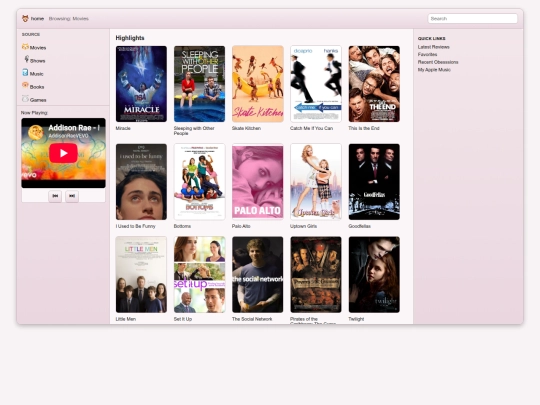Open the Miracle movie poster
540x405 pixels.
(x=141, y=84)
